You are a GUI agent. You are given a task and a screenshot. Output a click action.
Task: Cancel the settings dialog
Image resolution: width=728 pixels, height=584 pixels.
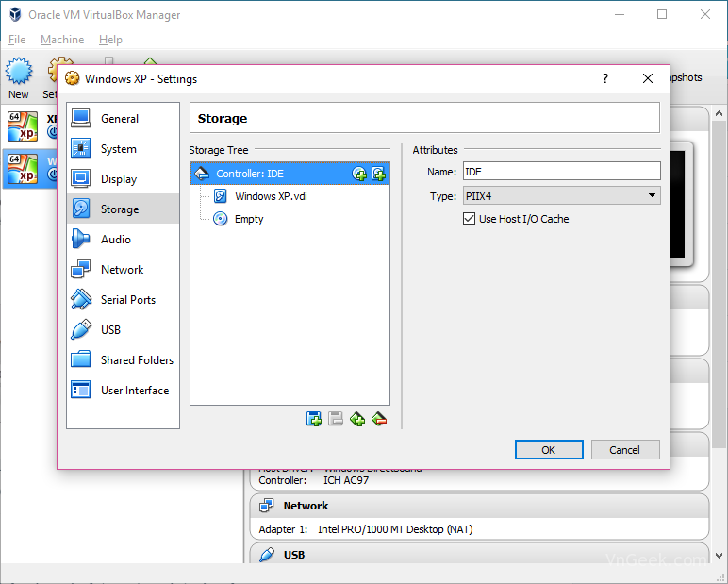(x=625, y=450)
